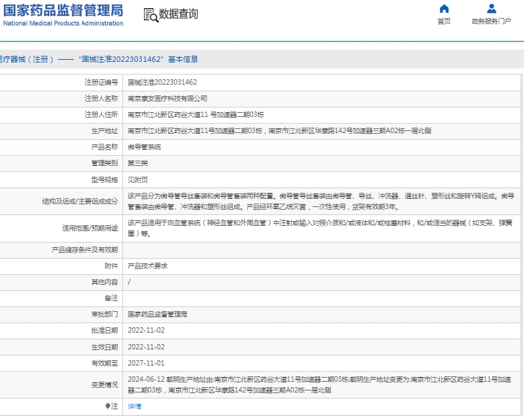Click 型号规格 value 见附页

click(x=138, y=179)
